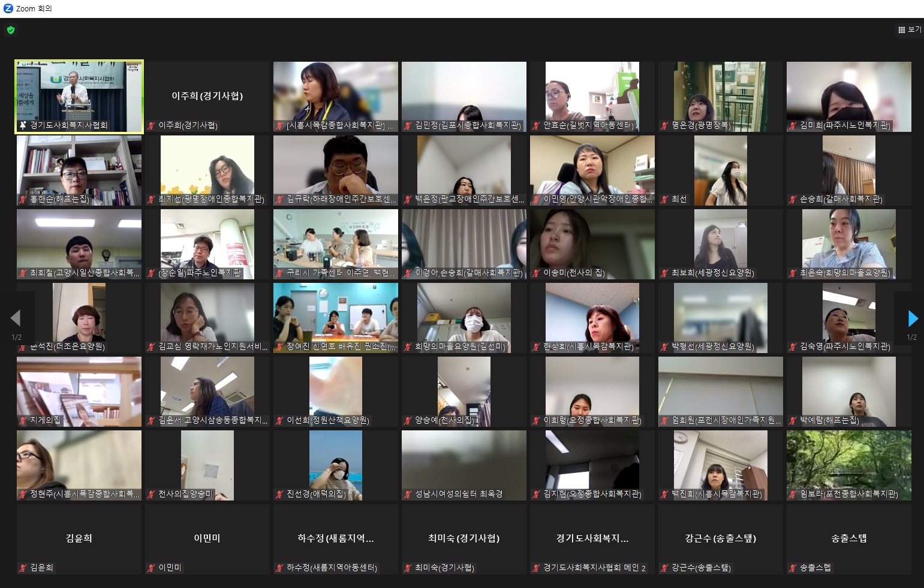Viewport: 924px width, 588px height.
Task: Click muted microphone icon beside 김윤희 label
Action: coord(23,568)
